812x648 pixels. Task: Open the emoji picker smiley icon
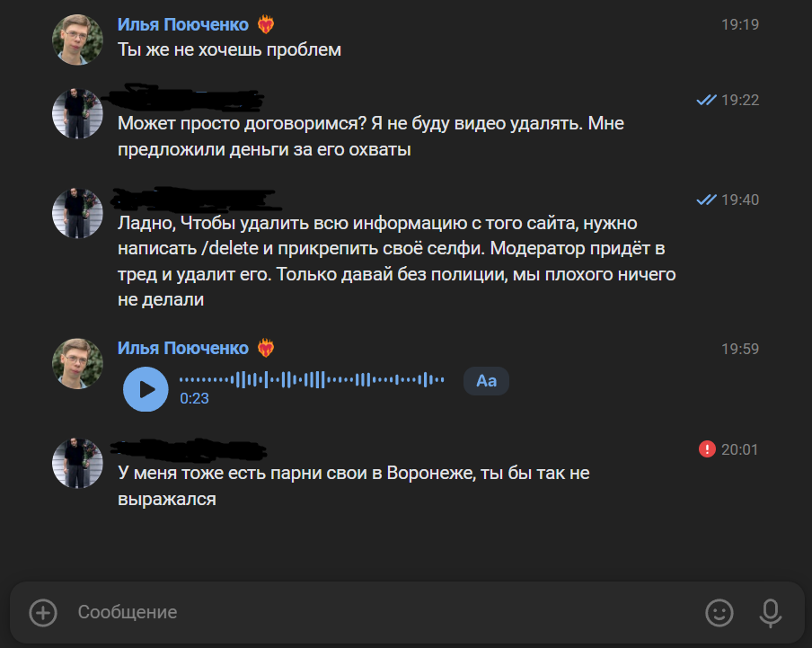[x=719, y=613]
